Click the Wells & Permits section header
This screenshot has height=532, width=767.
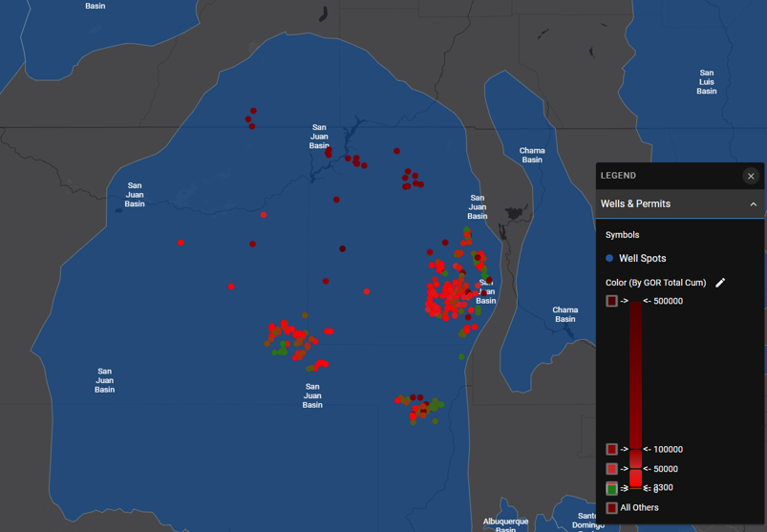pyautogui.click(x=635, y=204)
